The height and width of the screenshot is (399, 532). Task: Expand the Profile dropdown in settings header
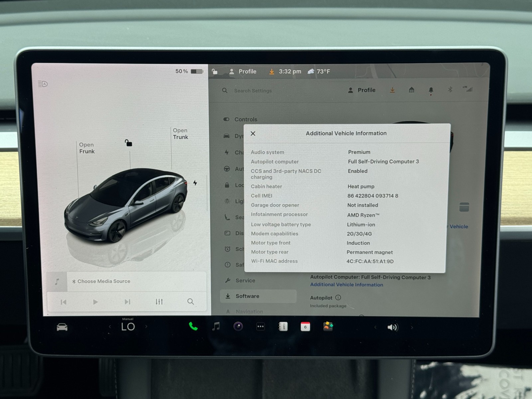point(362,90)
